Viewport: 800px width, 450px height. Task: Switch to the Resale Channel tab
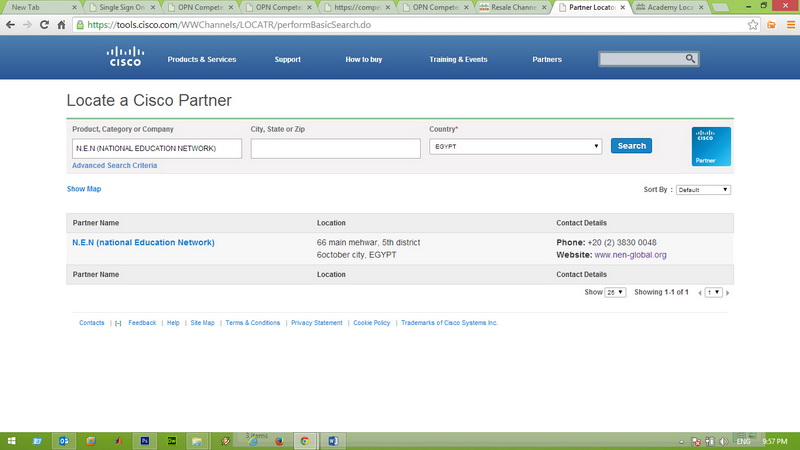point(513,7)
